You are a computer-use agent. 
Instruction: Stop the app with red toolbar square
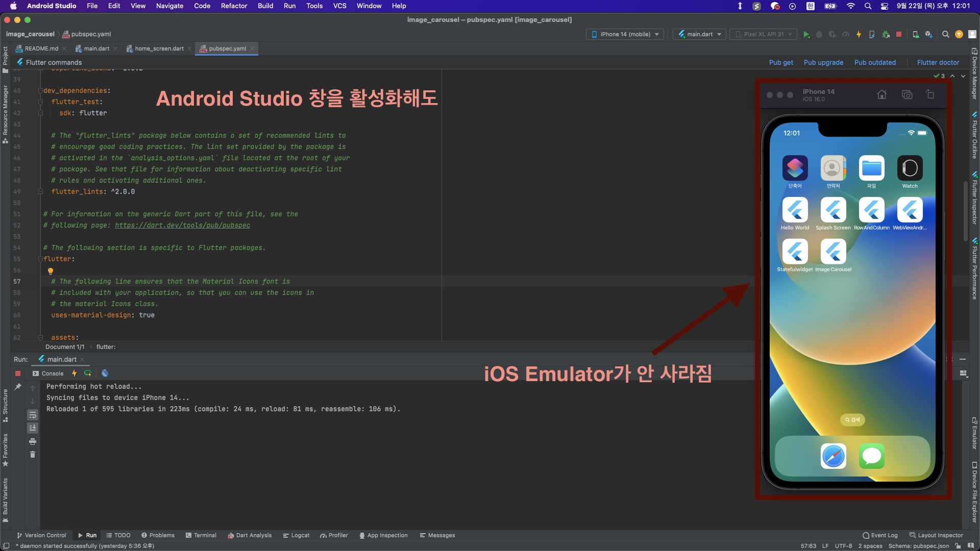[x=898, y=34]
